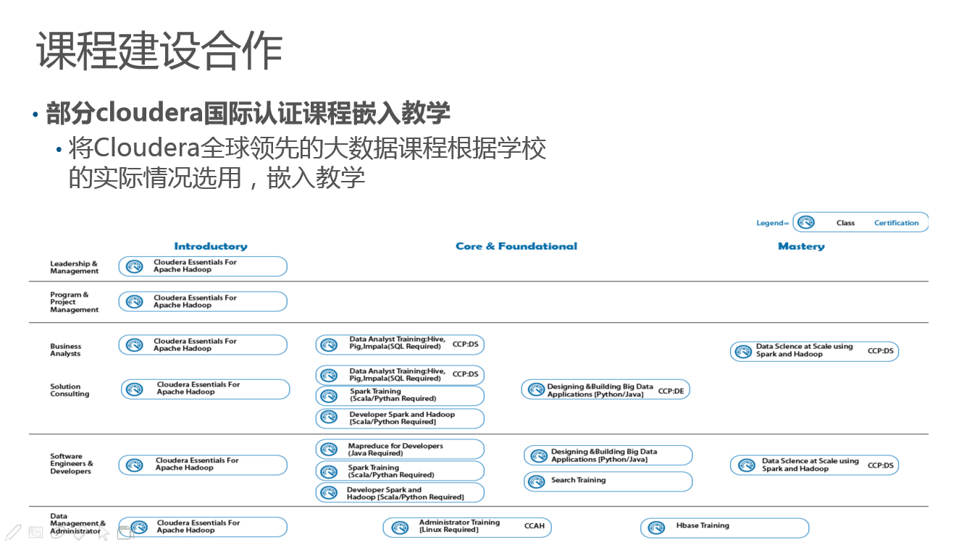The image size is (980, 545).
Task: Click Data Analyst Training logo in Solution Consulting row
Action: [329, 375]
